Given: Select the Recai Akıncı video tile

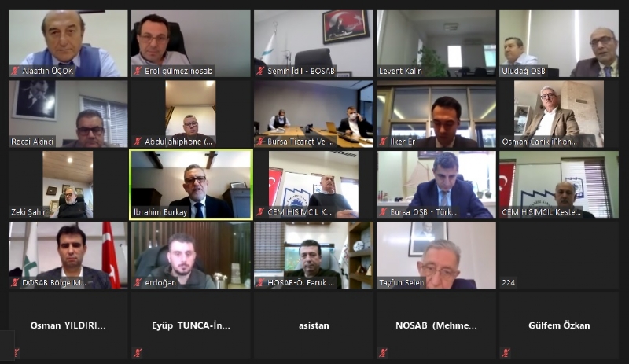Looking at the screenshot, I should (68, 114).
